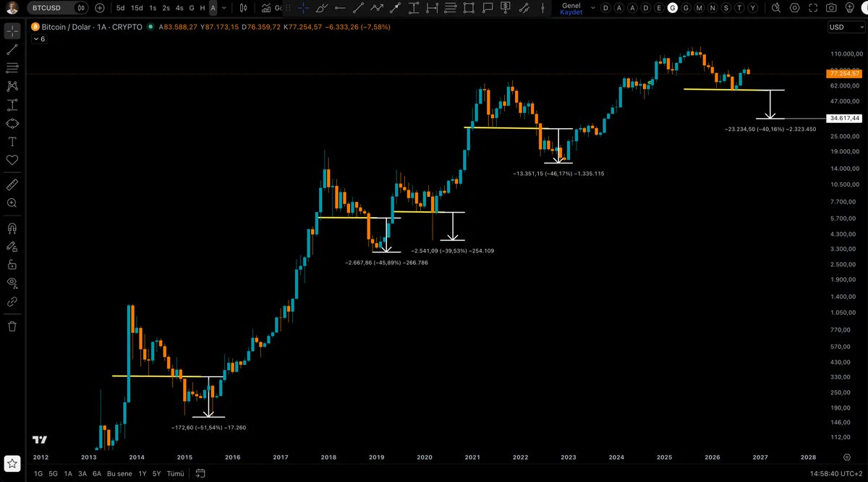
Task: Delete drawings with the trash icon
Action: (12, 326)
